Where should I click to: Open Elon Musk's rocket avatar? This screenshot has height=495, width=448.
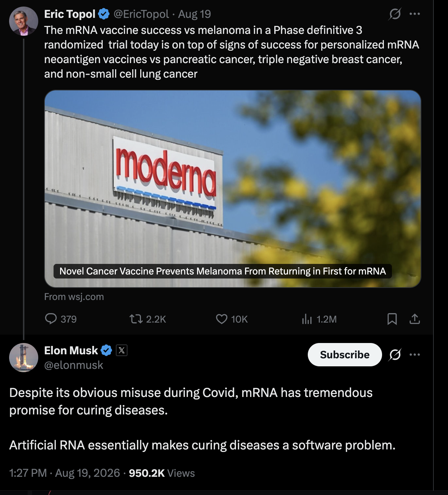click(x=24, y=358)
